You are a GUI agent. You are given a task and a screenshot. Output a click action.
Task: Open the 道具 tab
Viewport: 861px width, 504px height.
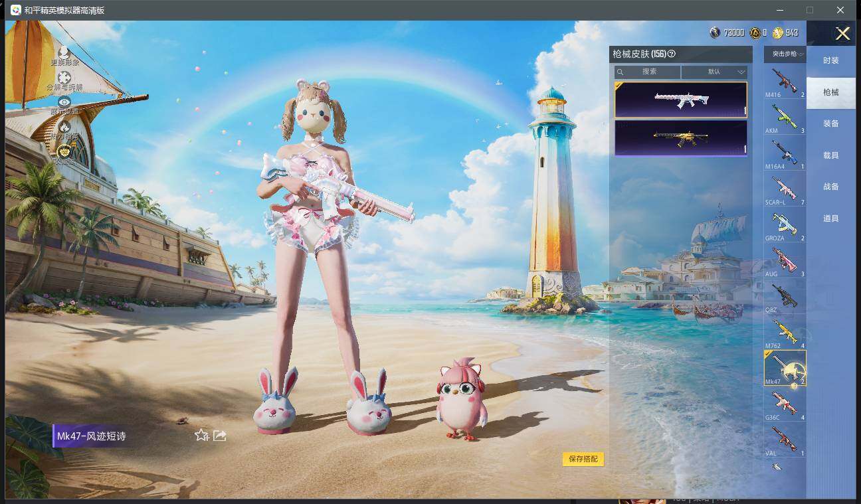click(x=830, y=218)
